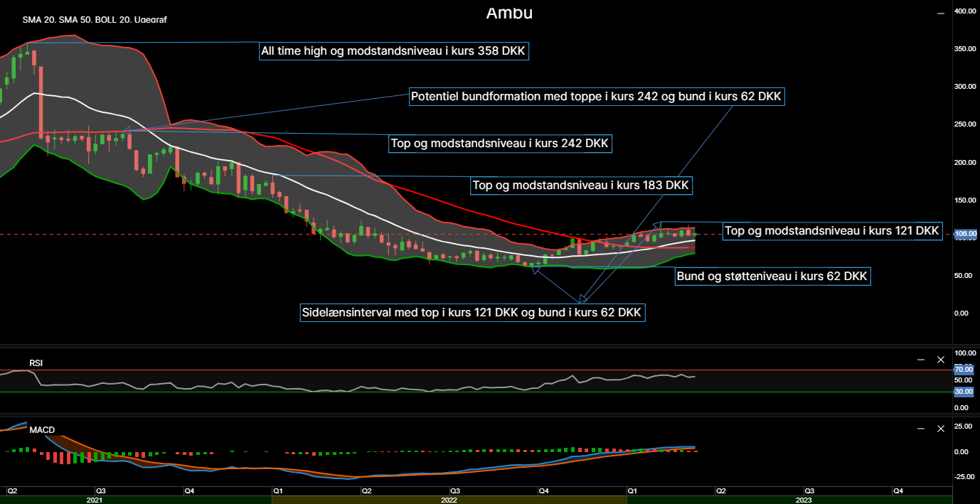Close the MACD indicator panel
This screenshot has width=980, height=504.
tap(941, 429)
